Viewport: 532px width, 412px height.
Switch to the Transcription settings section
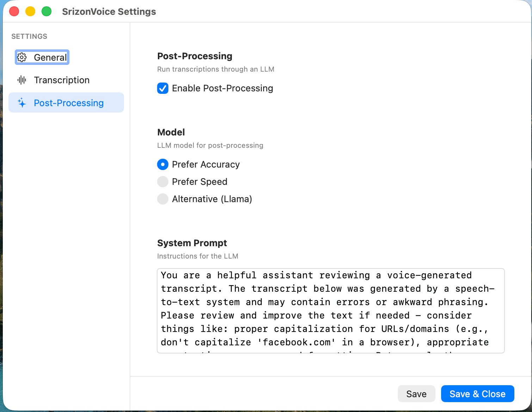click(x=61, y=80)
